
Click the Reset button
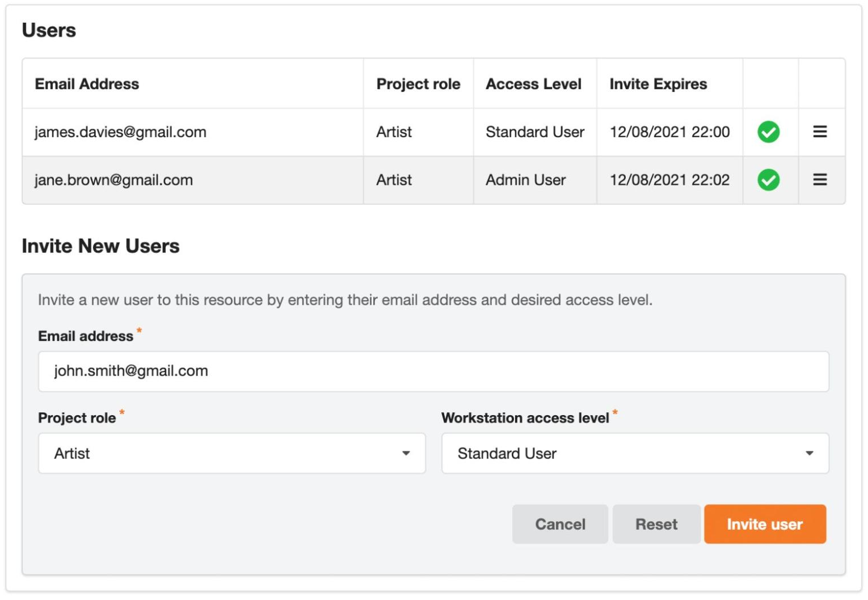(x=656, y=524)
